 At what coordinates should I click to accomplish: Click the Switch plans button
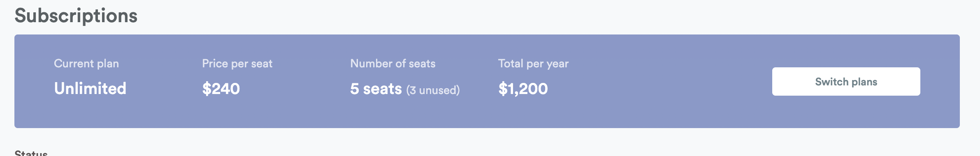point(846,82)
